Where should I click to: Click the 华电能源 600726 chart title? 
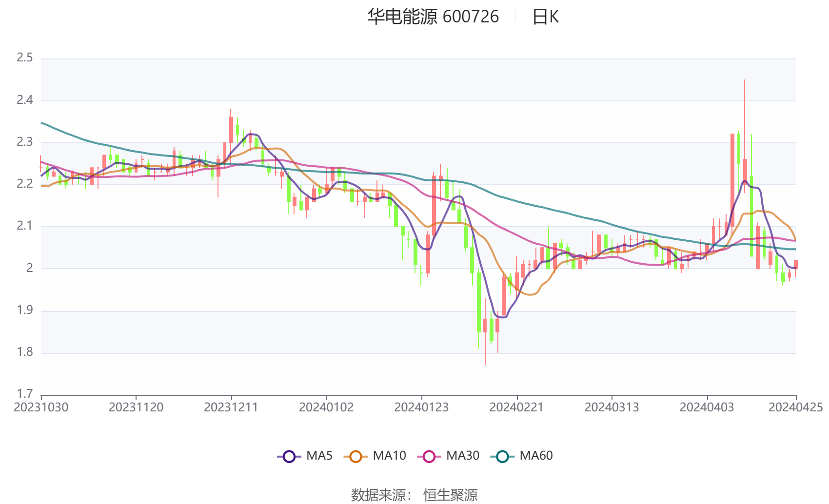pyautogui.click(x=433, y=17)
